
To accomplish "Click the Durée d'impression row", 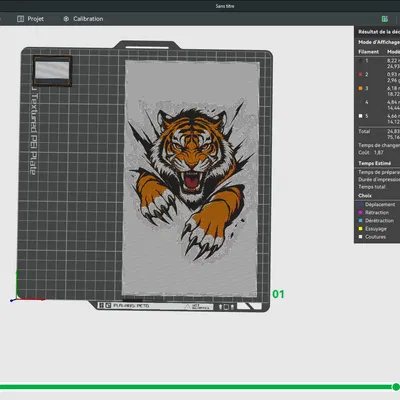I will coord(379,179).
